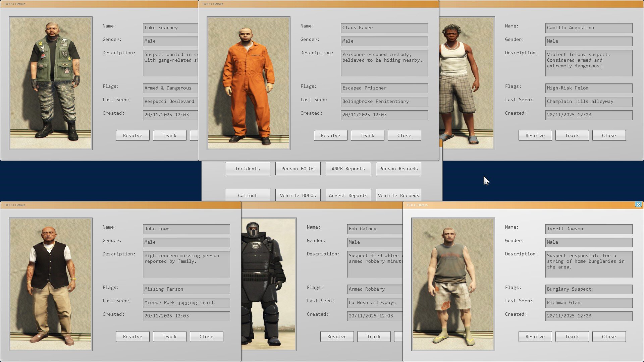Viewport: 644px width, 362px height.
Task: Open Person Records
Action: coord(398,169)
